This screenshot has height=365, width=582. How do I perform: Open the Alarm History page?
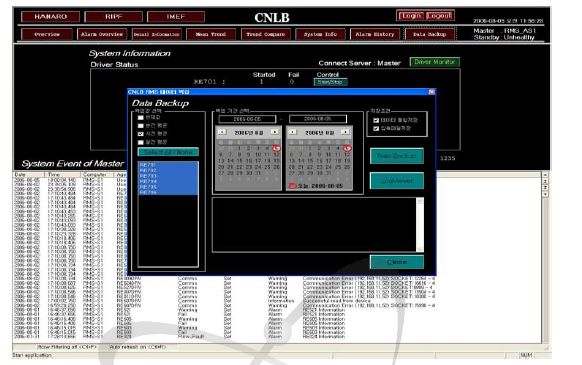pos(375,34)
